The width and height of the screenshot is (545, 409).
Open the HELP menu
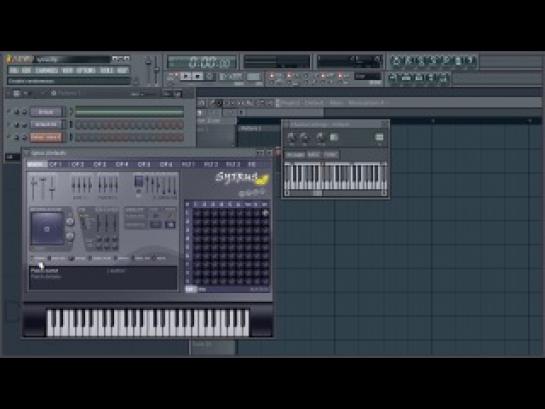tap(122, 71)
